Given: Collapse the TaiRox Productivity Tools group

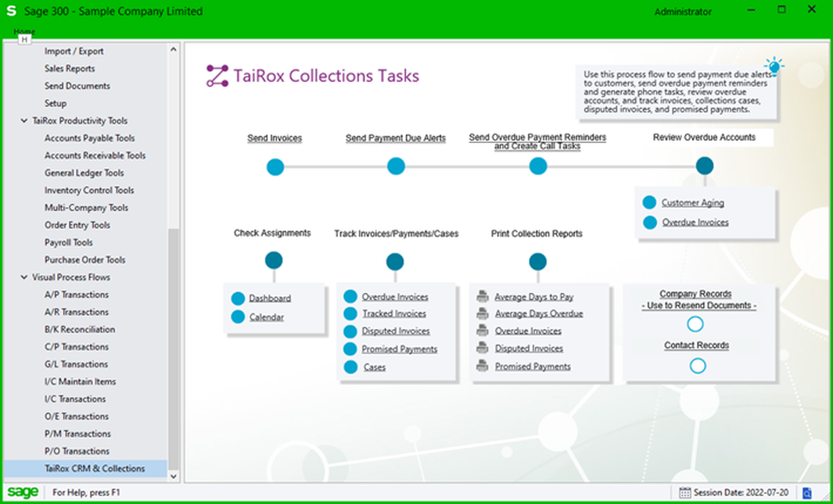Looking at the screenshot, I should [23, 121].
